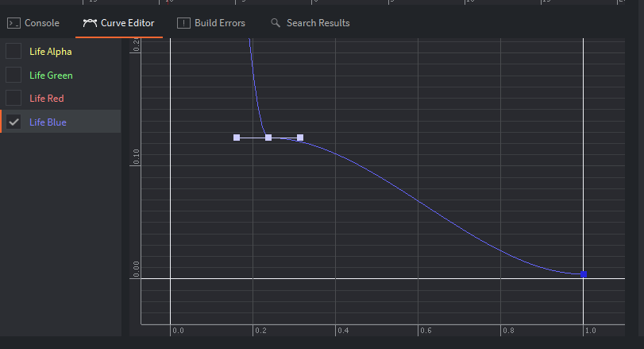Enable the Life Red checkbox
Screen dimensions: 644x349
point(13,99)
